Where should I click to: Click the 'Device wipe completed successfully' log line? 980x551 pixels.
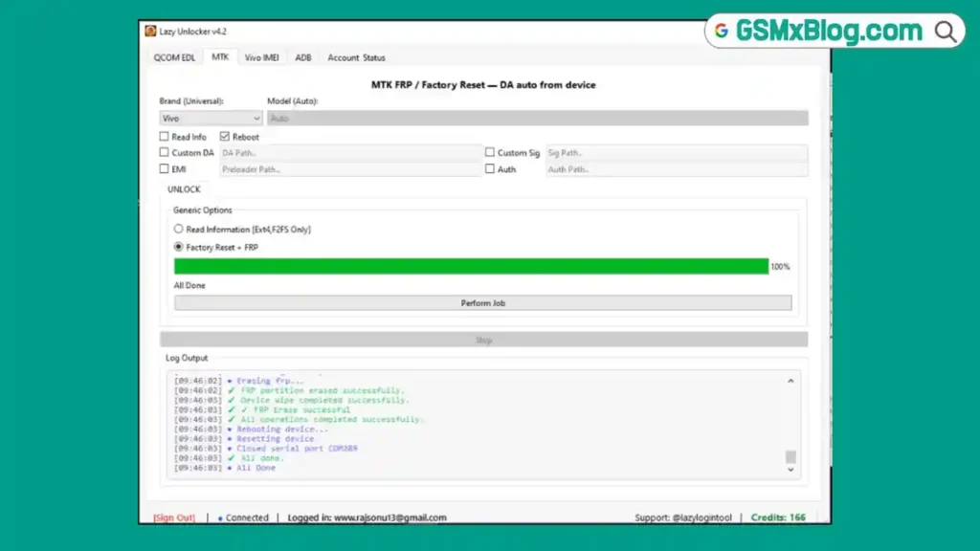[x=292, y=401]
